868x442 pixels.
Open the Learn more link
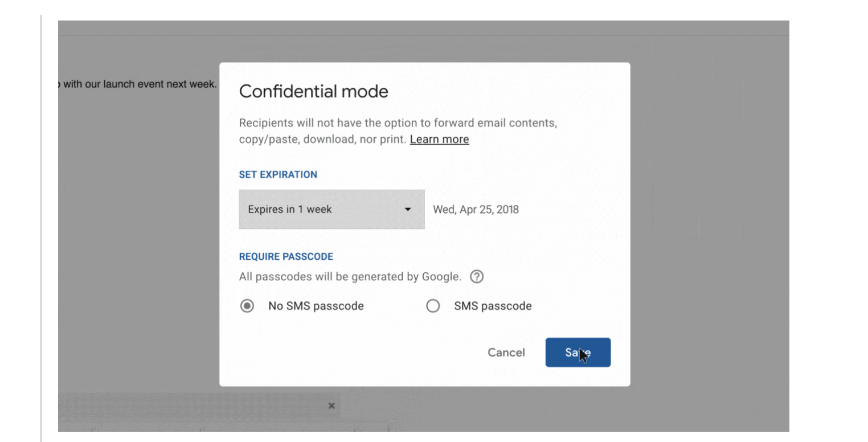(439, 139)
